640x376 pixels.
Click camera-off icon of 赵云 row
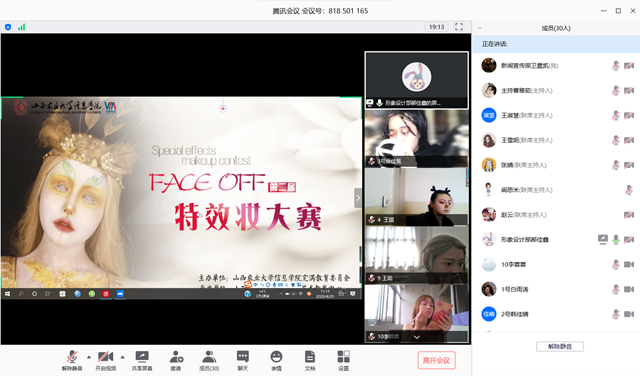pos(629,215)
